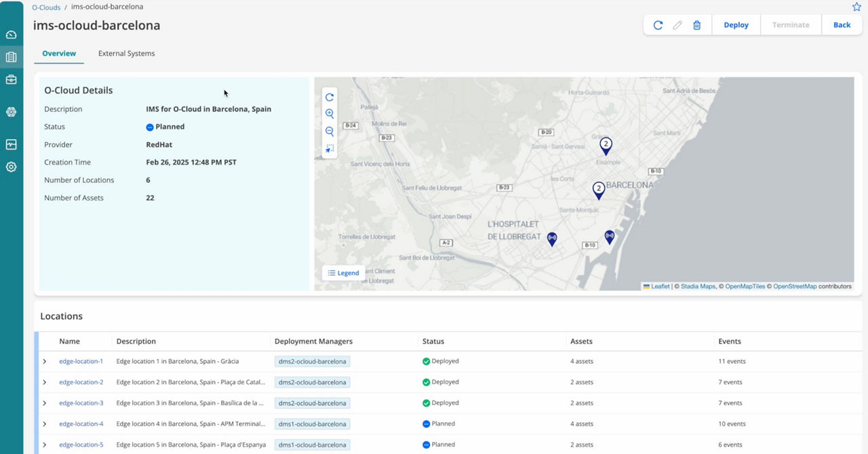Expand the edge-location-5 row
Image resolution: width=868 pixels, height=454 pixels.
45,445
